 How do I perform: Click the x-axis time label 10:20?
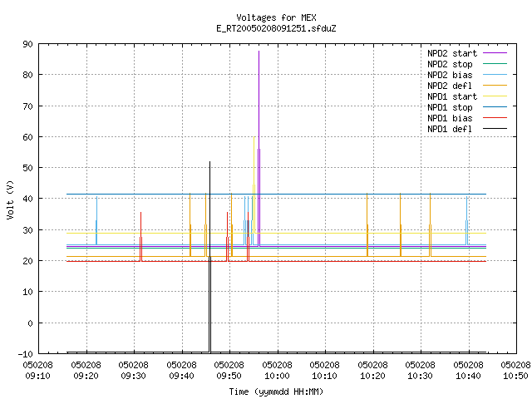[x=373, y=377]
